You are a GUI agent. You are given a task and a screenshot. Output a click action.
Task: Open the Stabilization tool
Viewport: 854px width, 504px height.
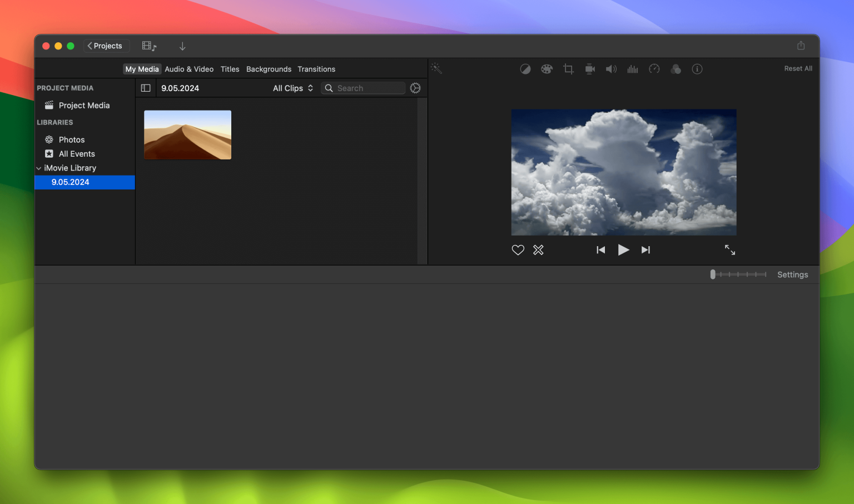point(589,68)
